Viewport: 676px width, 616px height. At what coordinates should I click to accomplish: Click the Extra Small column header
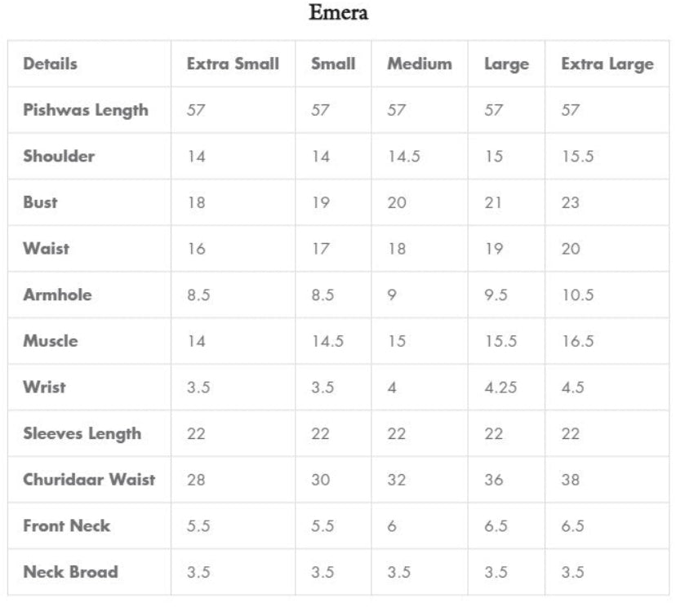pyautogui.click(x=233, y=64)
